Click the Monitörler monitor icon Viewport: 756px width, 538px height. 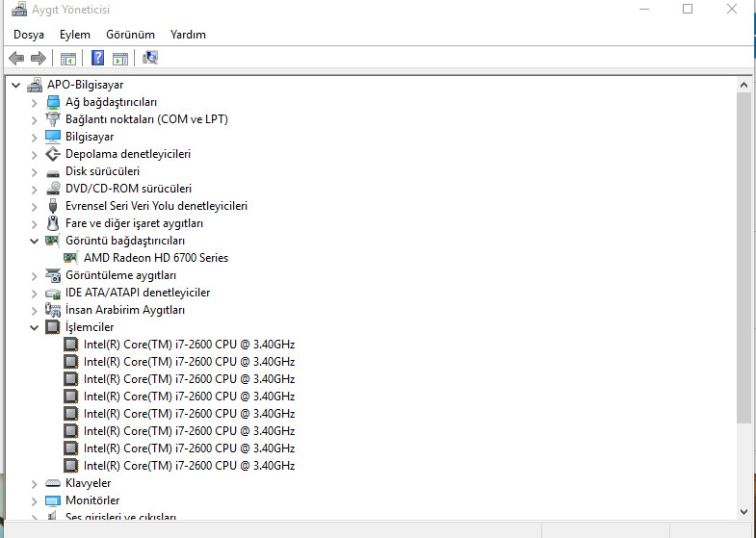(53, 500)
